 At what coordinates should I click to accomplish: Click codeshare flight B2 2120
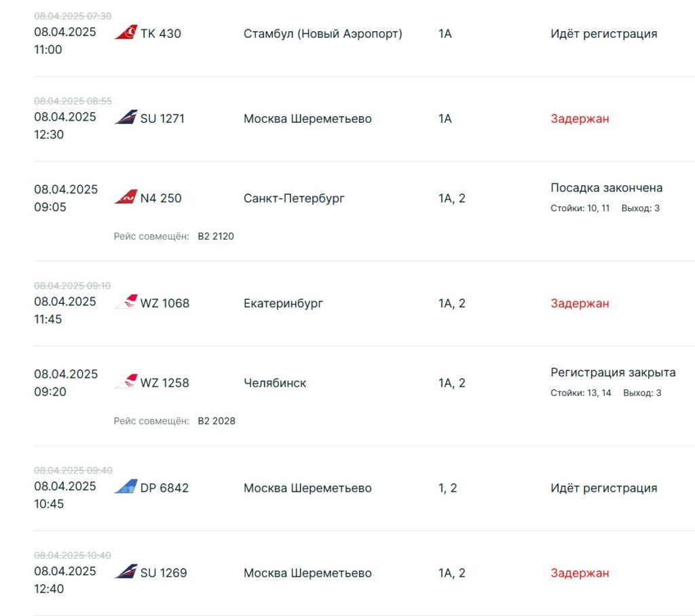216,237
